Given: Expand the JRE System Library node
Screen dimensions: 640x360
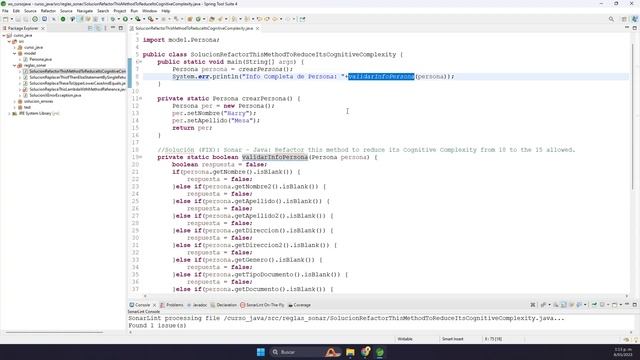Looking at the screenshot, I should (x=9, y=113).
